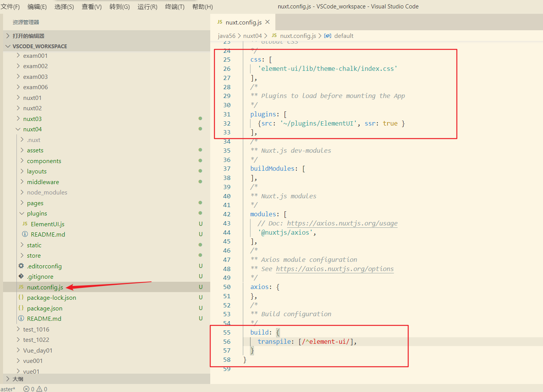Image resolution: width=543 pixels, height=392 pixels.
Task: Expand the vue001 folder
Action: [x=18, y=361]
